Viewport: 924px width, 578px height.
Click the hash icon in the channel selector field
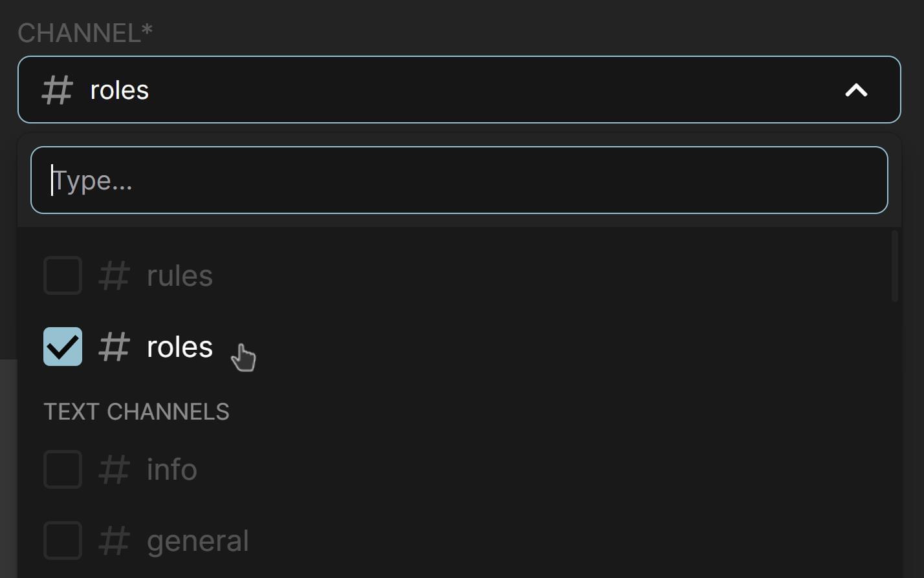point(56,90)
